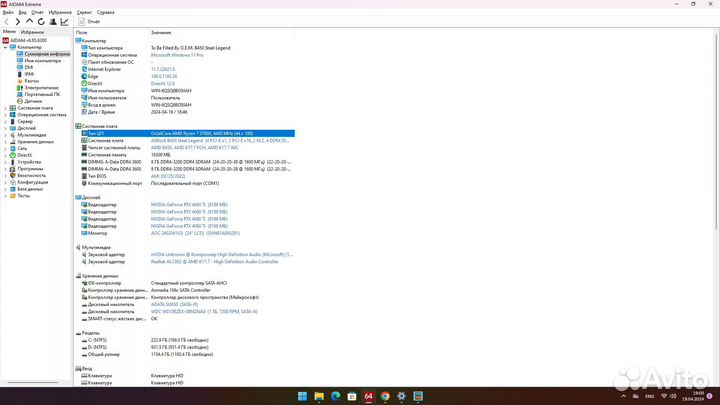Click the Устройства icon in the tree
This screenshot has width=720, height=405.
point(13,162)
